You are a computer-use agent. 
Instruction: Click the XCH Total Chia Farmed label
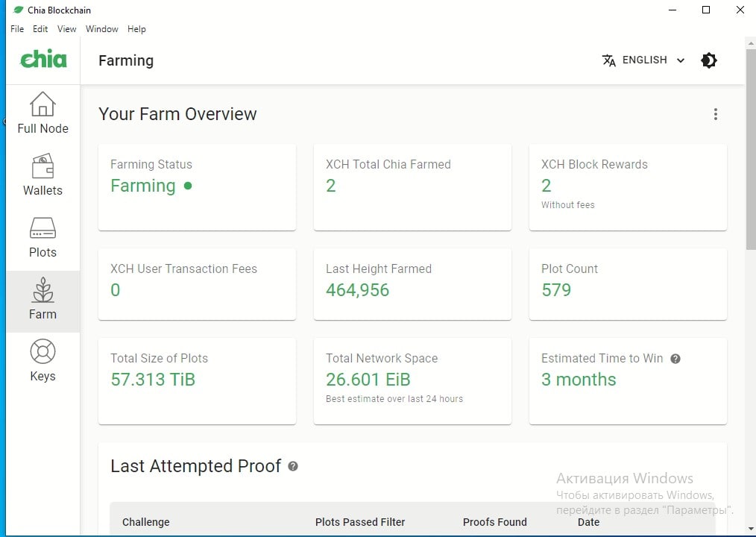click(388, 165)
